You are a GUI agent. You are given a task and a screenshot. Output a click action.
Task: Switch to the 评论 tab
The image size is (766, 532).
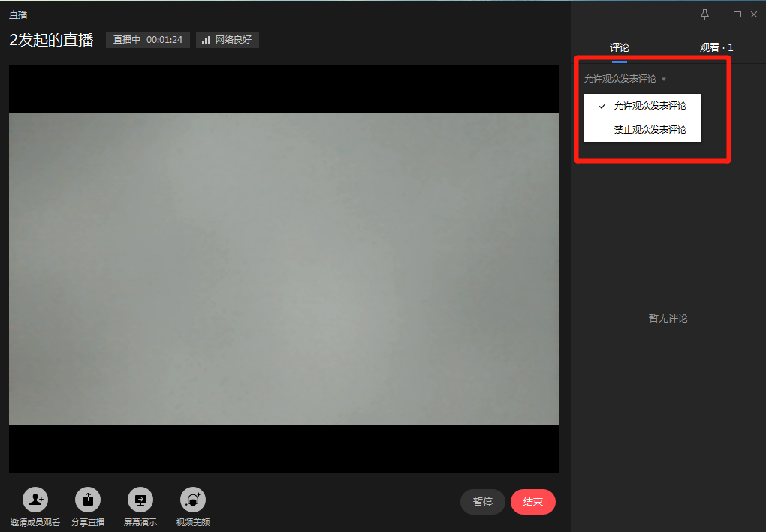pos(620,47)
